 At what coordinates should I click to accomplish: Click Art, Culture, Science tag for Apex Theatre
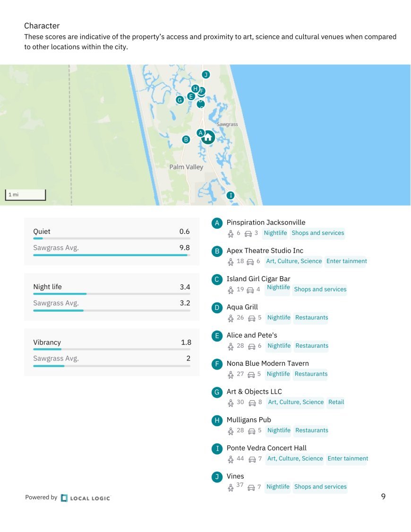click(294, 261)
